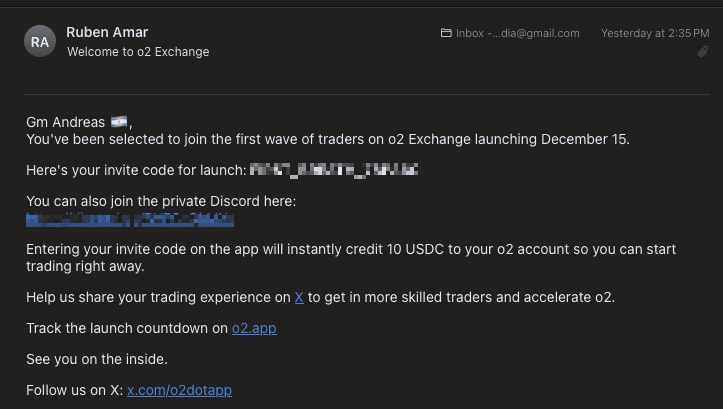This screenshot has height=409, width=723.
Task: Open the blurred private Discord link
Action: coord(130,218)
